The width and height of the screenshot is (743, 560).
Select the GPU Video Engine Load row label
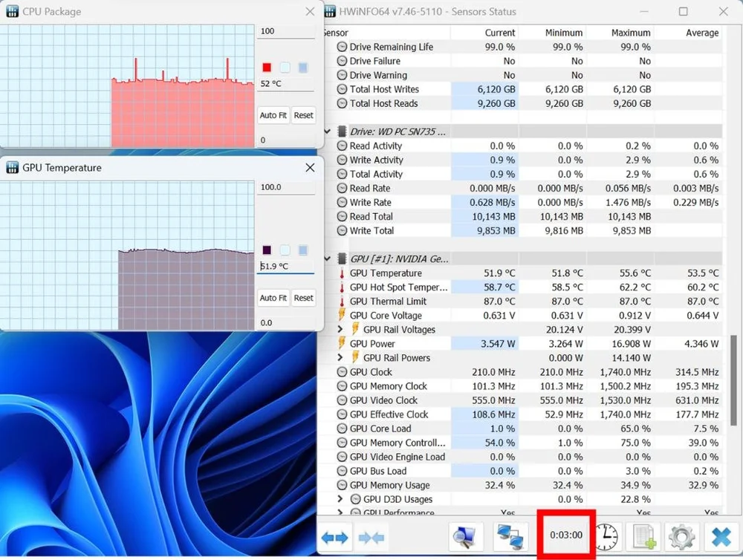(x=397, y=457)
